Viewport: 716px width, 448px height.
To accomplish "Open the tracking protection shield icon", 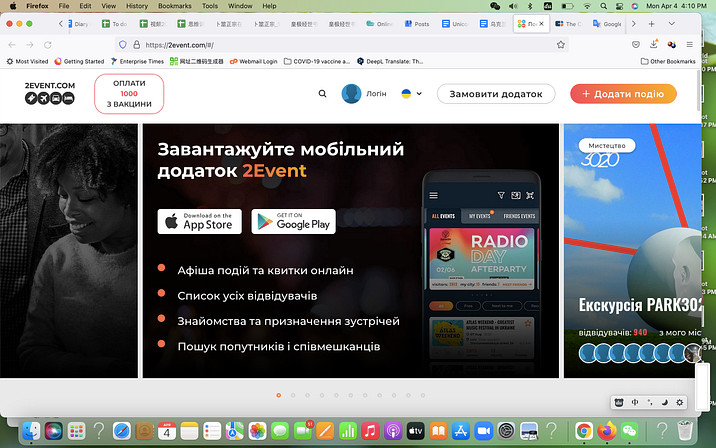I will click(122, 45).
